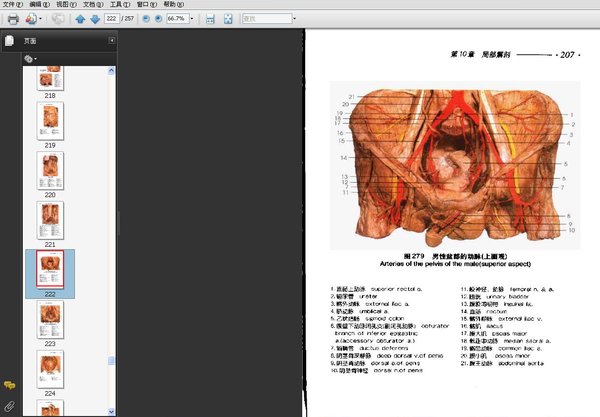The height and width of the screenshot is (417, 600).
Task: Select page thumbnail 220
Action: click(x=50, y=171)
